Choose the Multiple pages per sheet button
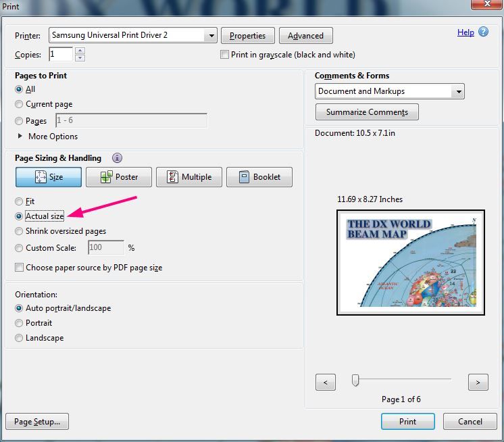The image size is (504, 442). click(x=188, y=177)
